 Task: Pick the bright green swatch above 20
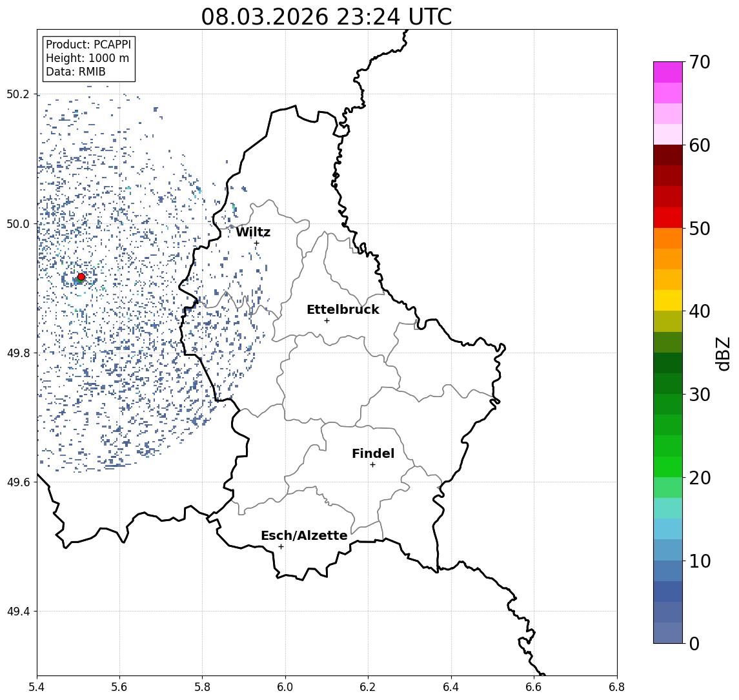[x=668, y=466]
